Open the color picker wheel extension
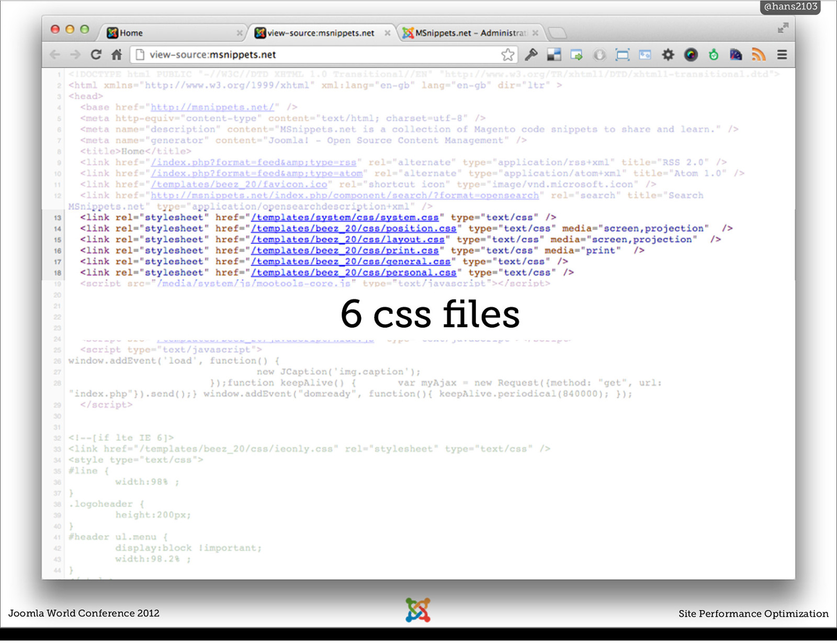The height and width of the screenshot is (644, 837). [x=691, y=54]
